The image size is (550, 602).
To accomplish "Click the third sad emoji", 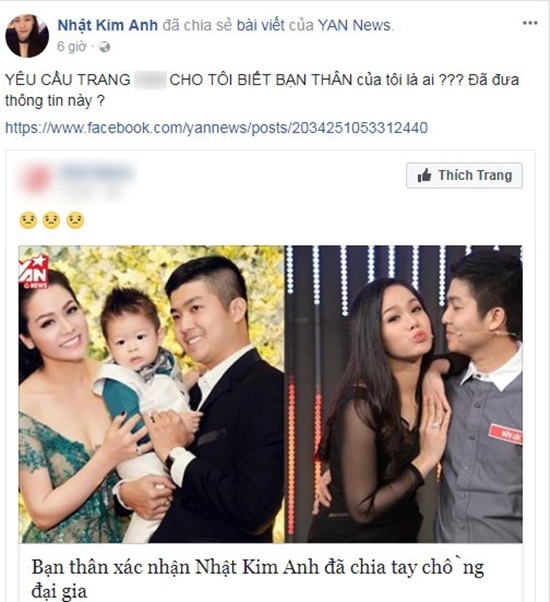I will pyautogui.click(x=75, y=220).
